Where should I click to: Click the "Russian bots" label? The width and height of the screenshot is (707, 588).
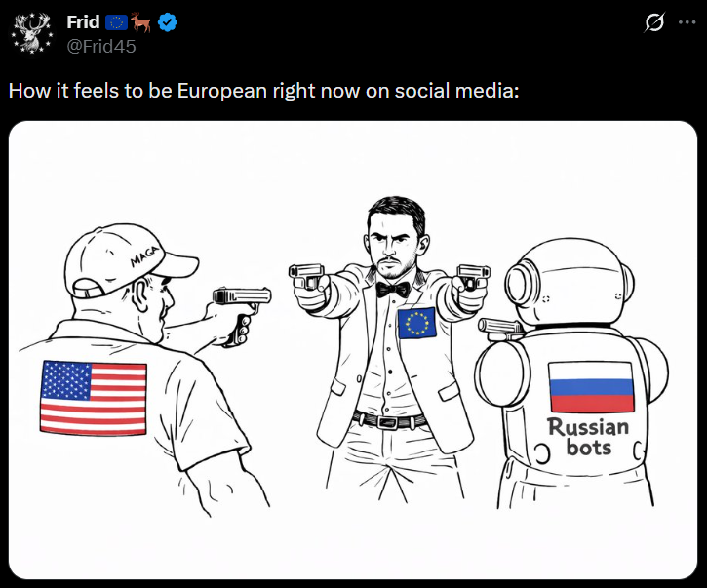tap(588, 438)
